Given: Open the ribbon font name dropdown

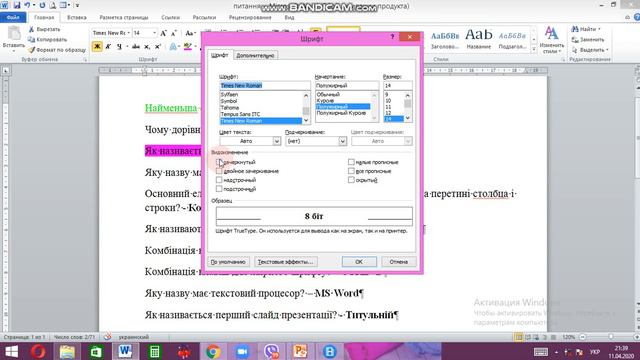Looking at the screenshot, I should 129,33.
